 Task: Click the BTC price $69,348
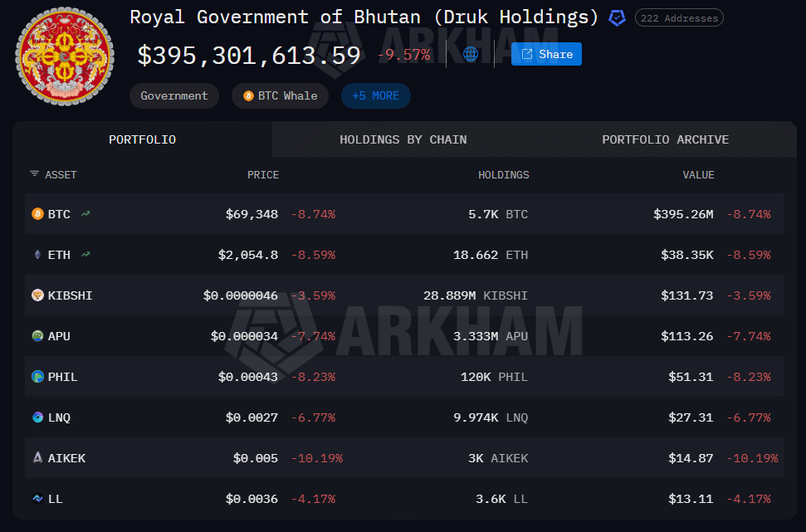[x=252, y=214]
